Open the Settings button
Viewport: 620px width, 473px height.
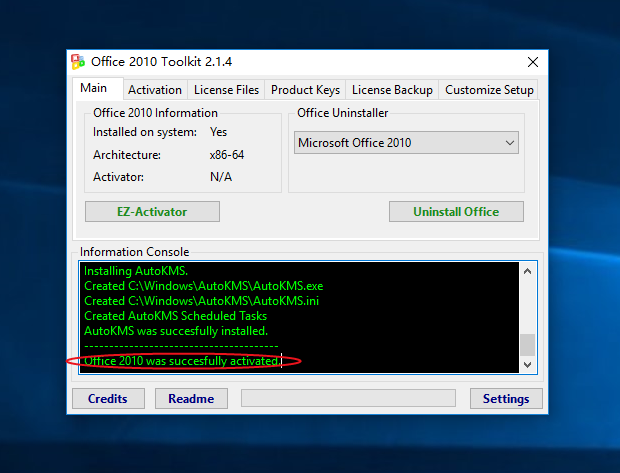point(506,399)
